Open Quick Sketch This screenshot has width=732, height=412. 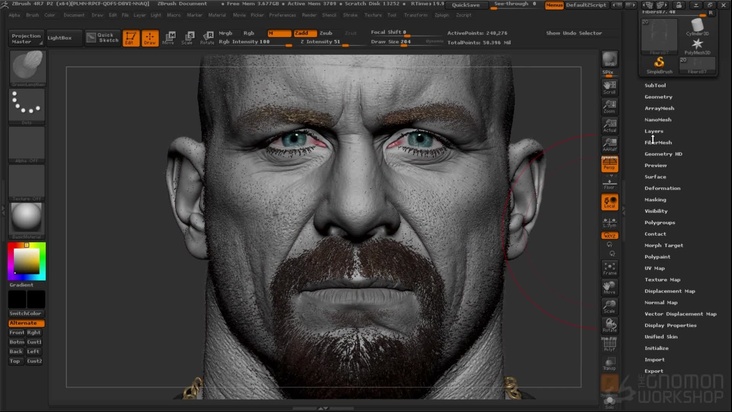(103, 38)
